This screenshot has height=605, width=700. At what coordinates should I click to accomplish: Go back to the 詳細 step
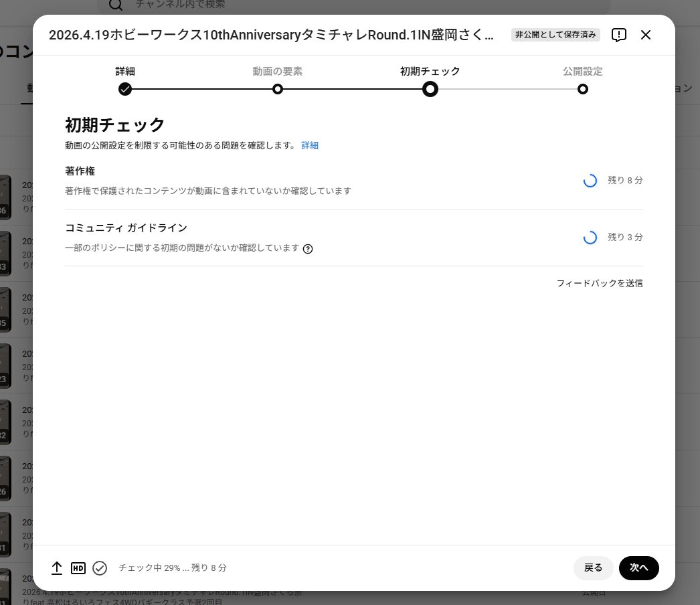coord(594,568)
